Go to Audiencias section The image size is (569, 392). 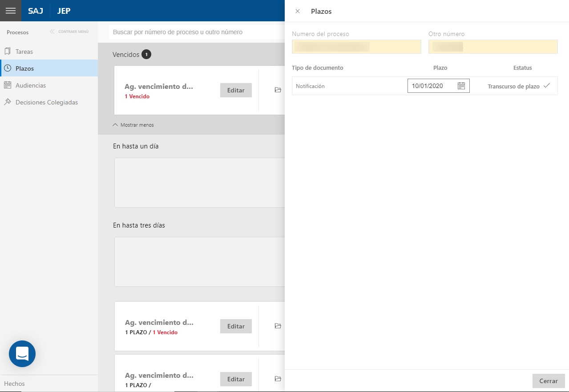(x=30, y=85)
